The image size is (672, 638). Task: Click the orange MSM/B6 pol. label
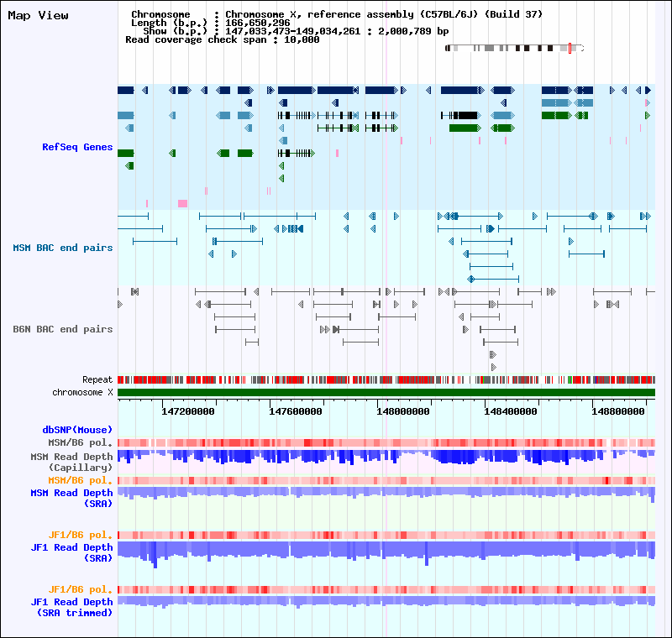[x=80, y=480]
